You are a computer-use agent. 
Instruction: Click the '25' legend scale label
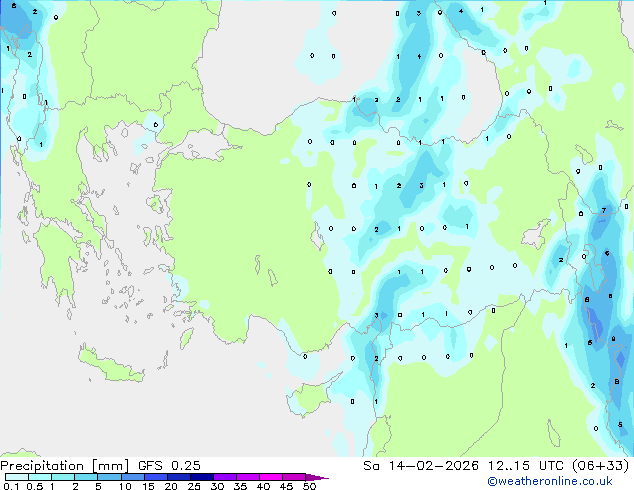[x=194, y=486]
